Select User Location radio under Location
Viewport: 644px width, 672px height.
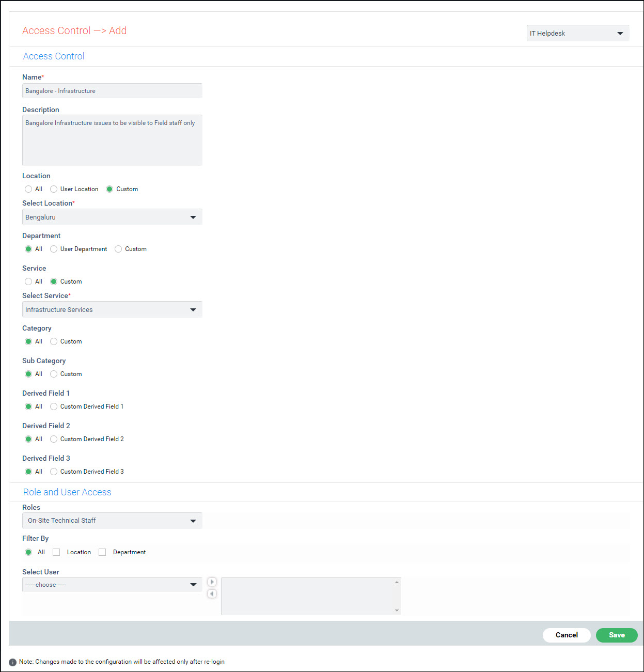coord(54,189)
